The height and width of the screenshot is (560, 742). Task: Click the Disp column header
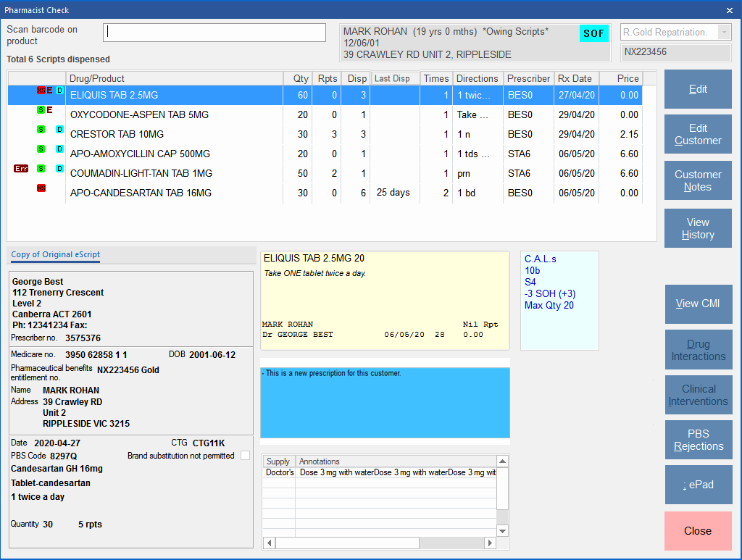[x=357, y=78]
